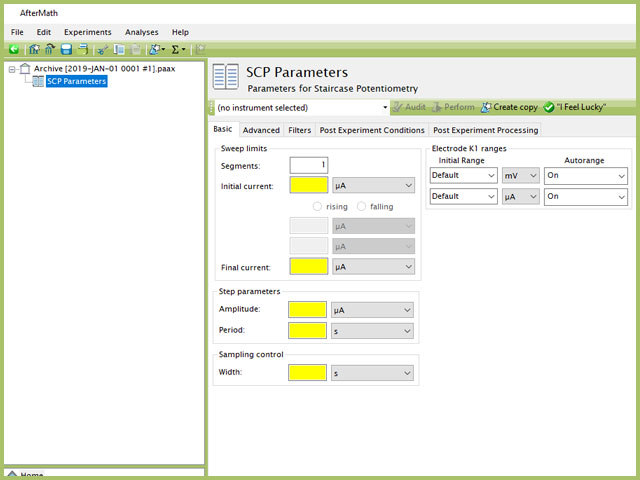Open Period unit dropdown
This screenshot has width=640, height=480.
point(372,331)
